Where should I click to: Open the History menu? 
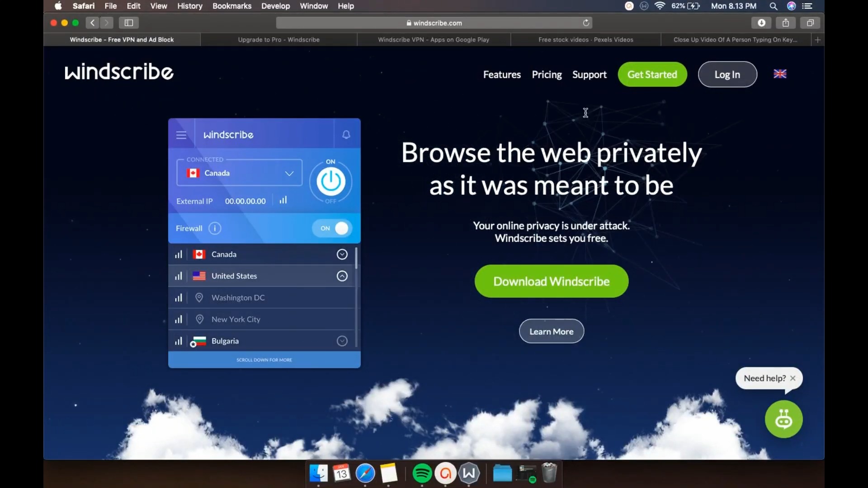click(190, 6)
